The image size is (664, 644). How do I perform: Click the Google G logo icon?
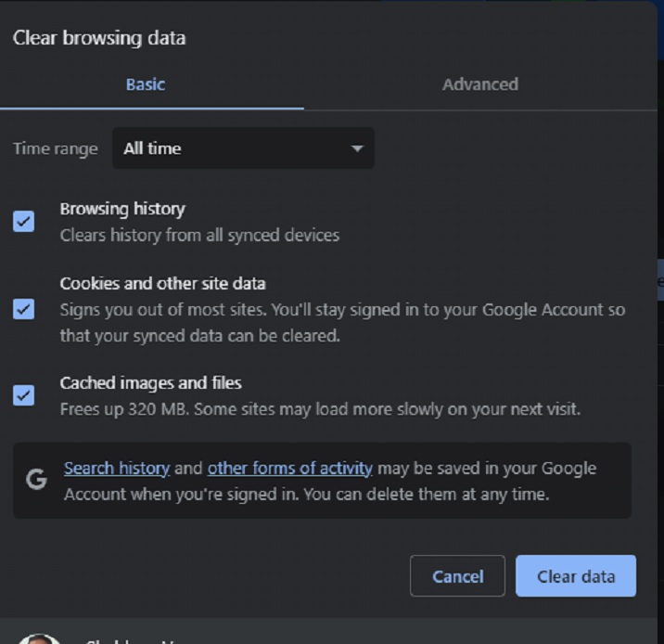coord(36,480)
